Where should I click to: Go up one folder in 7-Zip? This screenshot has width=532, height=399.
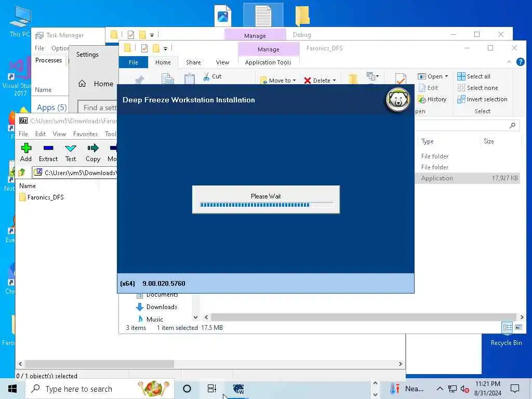click(x=22, y=172)
